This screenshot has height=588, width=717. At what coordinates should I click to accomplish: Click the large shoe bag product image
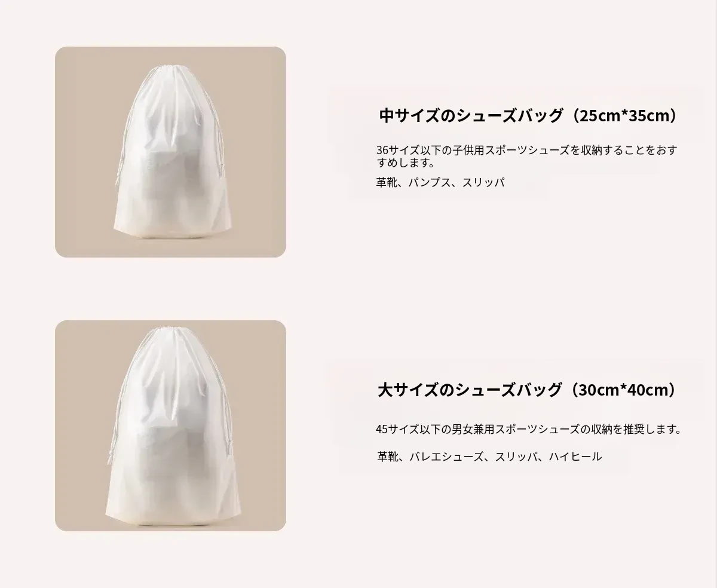point(170,426)
